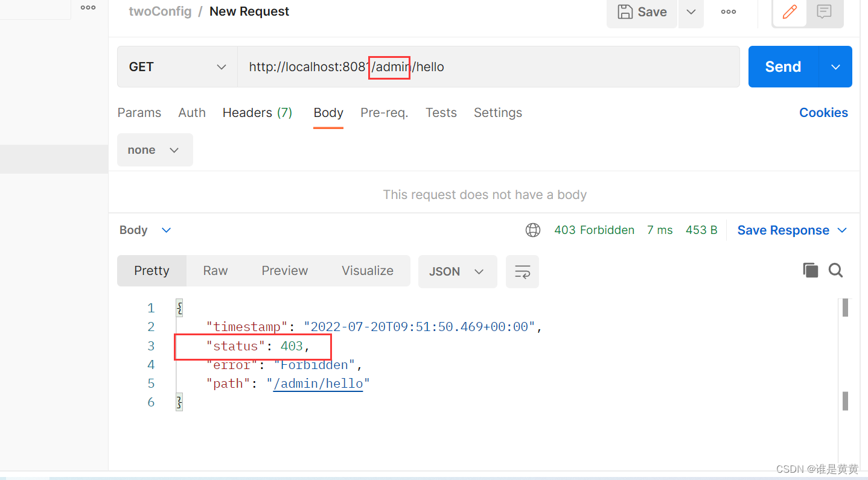Click the 7 ms response time
This screenshot has width=868, height=480.
tap(660, 230)
